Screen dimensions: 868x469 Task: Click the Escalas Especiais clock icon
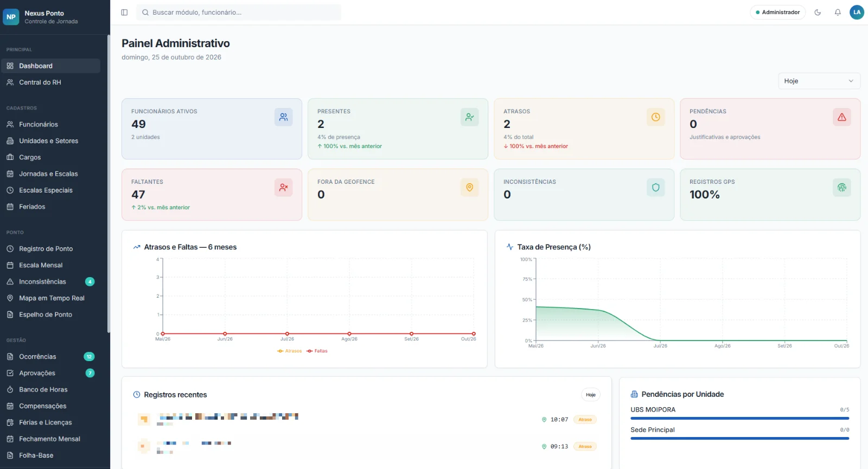pyautogui.click(x=10, y=190)
